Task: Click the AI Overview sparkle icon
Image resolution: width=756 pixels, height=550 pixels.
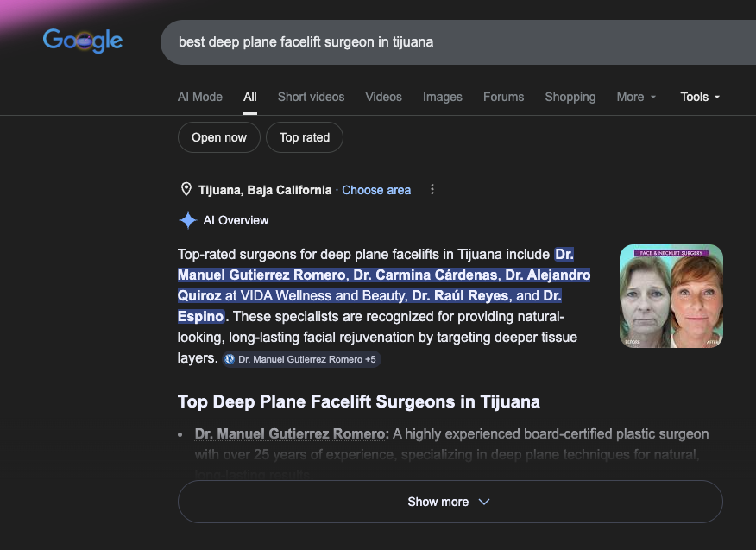Action: coord(187,220)
